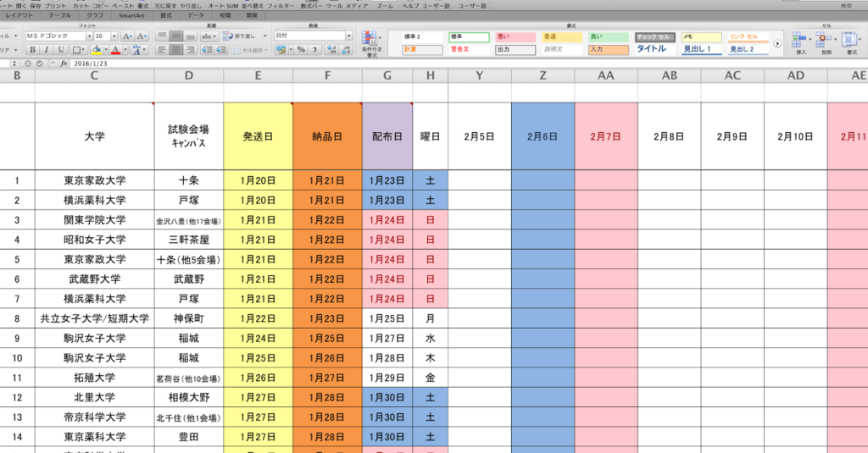This screenshot has height=453, width=868.
Task: Apply comma style format
Action: click(x=315, y=50)
